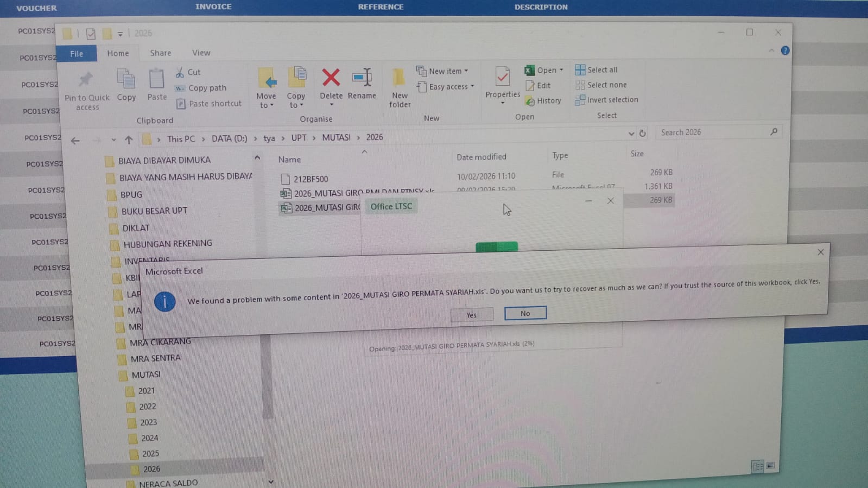This screenshot has height=488, width=868.
Task: Click the Back navigation arrow
Action: [x=75, y=141]
